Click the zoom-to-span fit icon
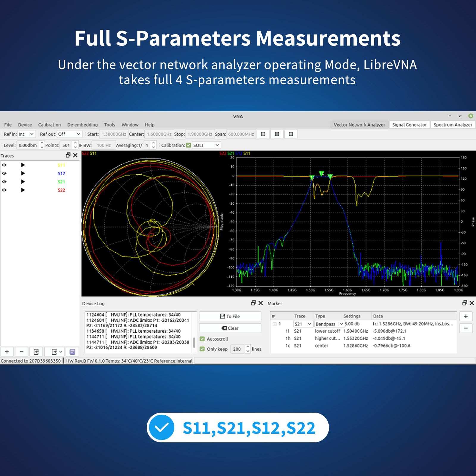476x476 pixels. [263, 134]
